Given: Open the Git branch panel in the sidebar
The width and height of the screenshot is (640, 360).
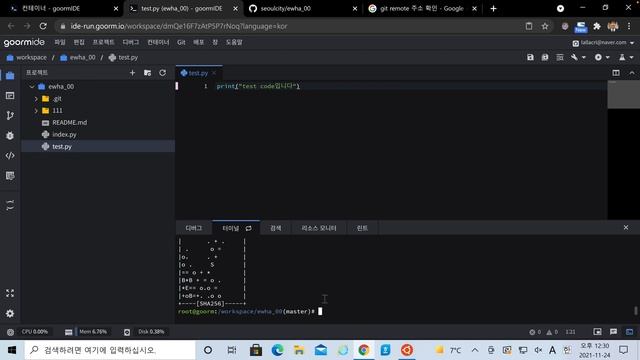Looking at the screenshot, I should [10, 116].
